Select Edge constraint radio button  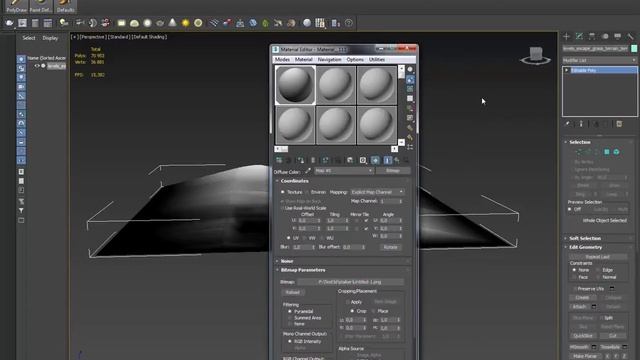click(x=598, y=270)
